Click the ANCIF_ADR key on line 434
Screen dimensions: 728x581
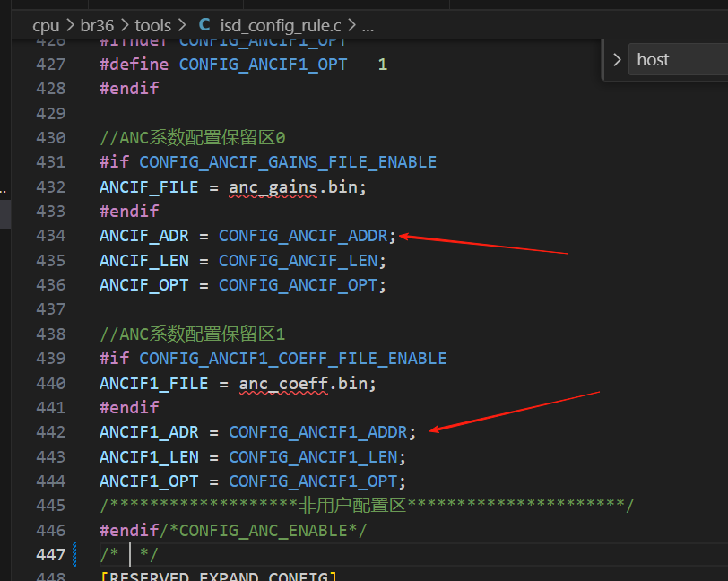coord(144,236)
